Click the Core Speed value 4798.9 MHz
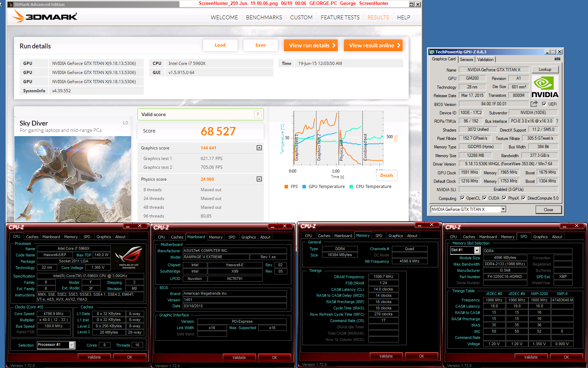 [x=53, y=314]
